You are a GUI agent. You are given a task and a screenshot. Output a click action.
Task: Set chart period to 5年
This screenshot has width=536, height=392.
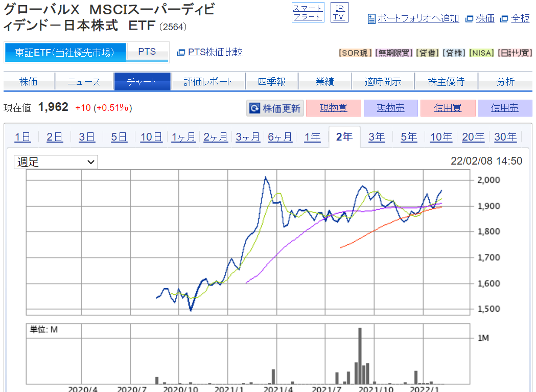[409, 137]
